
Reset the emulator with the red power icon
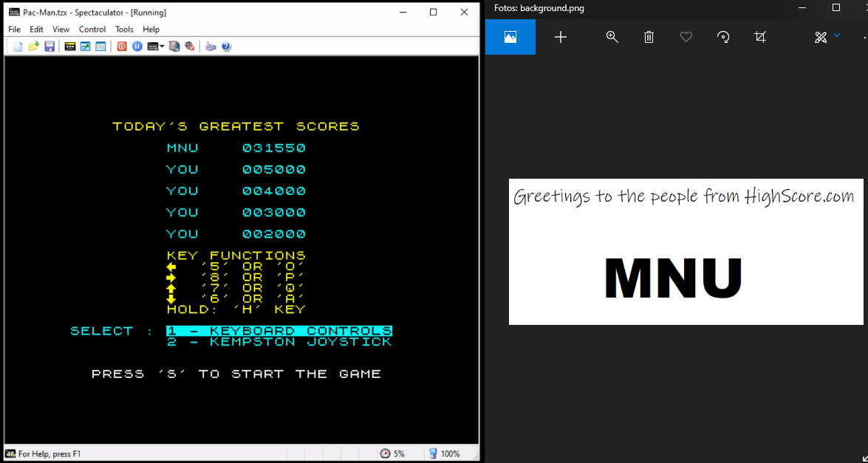(x=122, y=47)
